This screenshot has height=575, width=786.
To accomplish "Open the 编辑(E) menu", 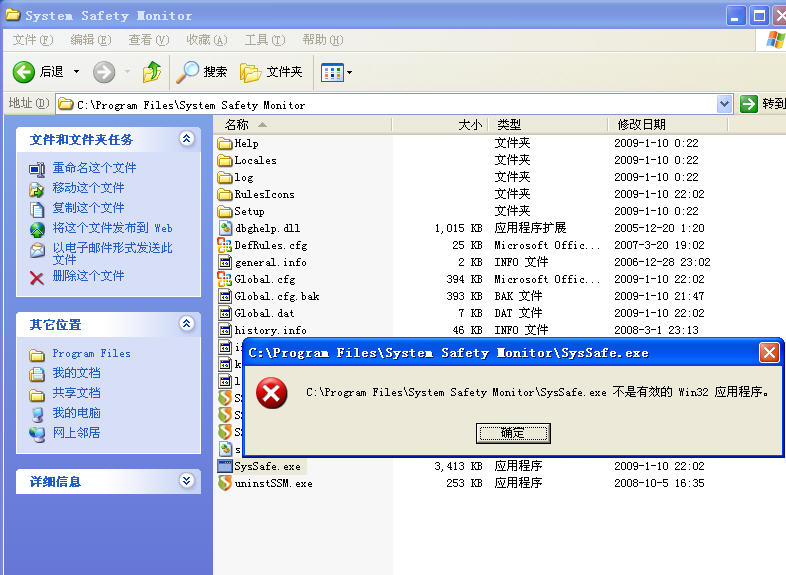I will [91, 40].
